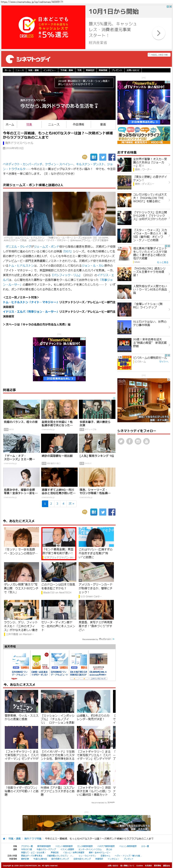Open the インタビュー menu in the black navigation bar
This screenshot has height=868, width=173.
[49, 70]
